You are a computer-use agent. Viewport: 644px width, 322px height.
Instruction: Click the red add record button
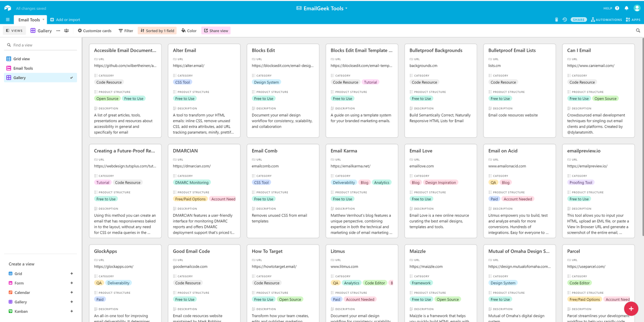(x=631, y=308)
